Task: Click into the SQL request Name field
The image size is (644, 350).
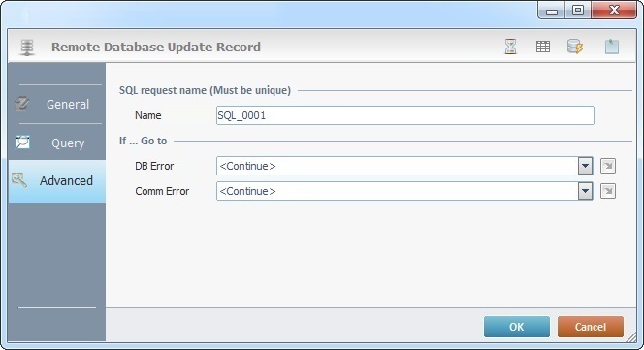Action: click(x=405, y=115)
